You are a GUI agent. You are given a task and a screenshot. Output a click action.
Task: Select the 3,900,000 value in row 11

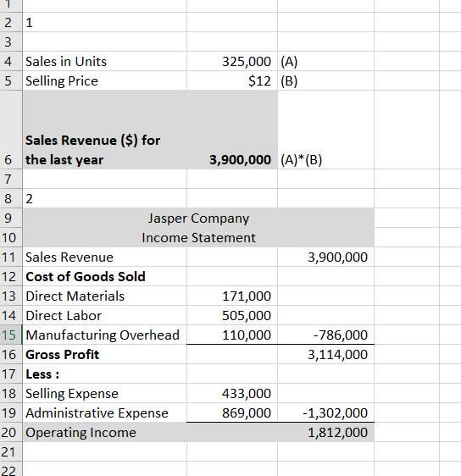[x=326, y=257]
